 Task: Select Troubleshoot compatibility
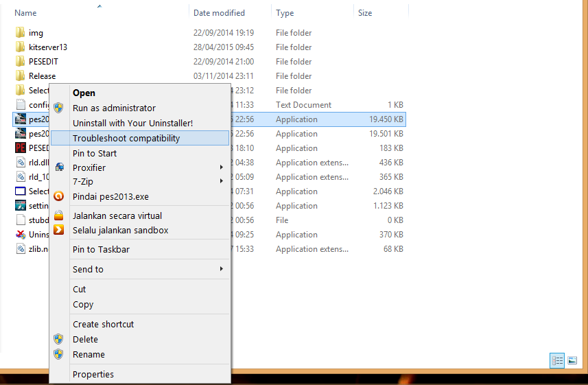tap(139, 138)
